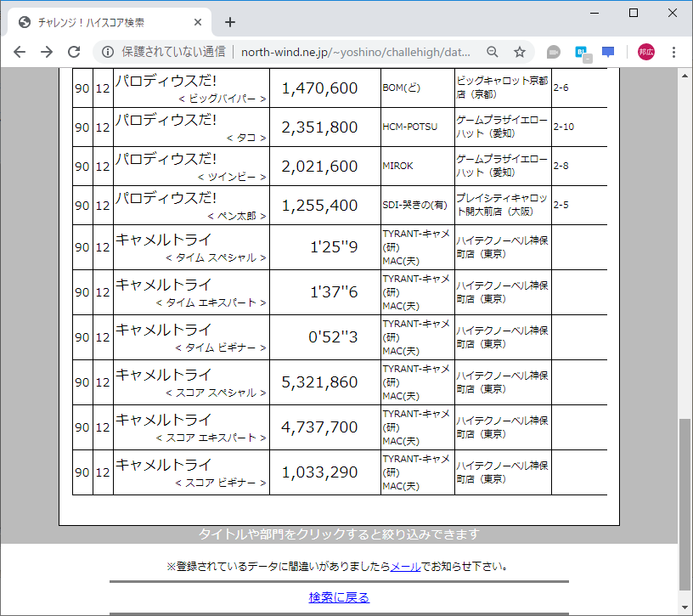Click the ＜ ツインビー ＞ category
Viewport: 693px width, 616px height.
tap(232, 177)
